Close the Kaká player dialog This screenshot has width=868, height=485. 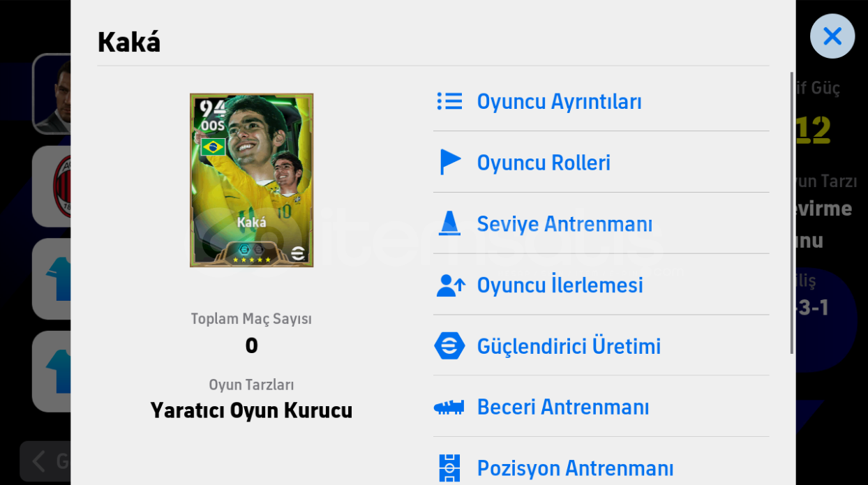[832, 36]
